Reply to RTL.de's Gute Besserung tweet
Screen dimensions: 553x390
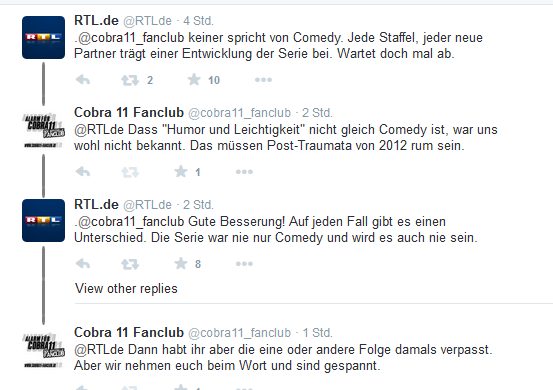(x=83, y=264)
